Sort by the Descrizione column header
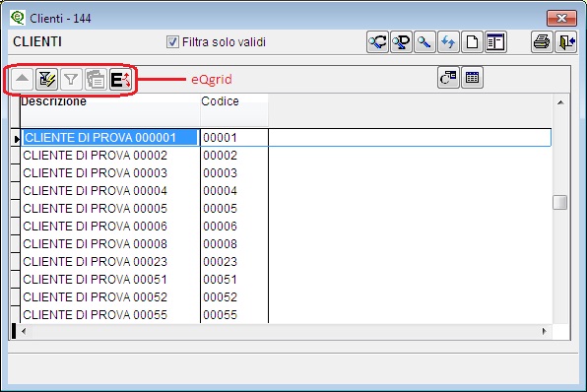The image size is (587, 392). point(110,110)
